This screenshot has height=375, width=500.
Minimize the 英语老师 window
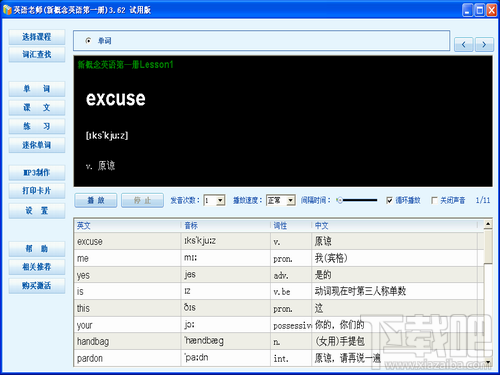coord(467,10)
